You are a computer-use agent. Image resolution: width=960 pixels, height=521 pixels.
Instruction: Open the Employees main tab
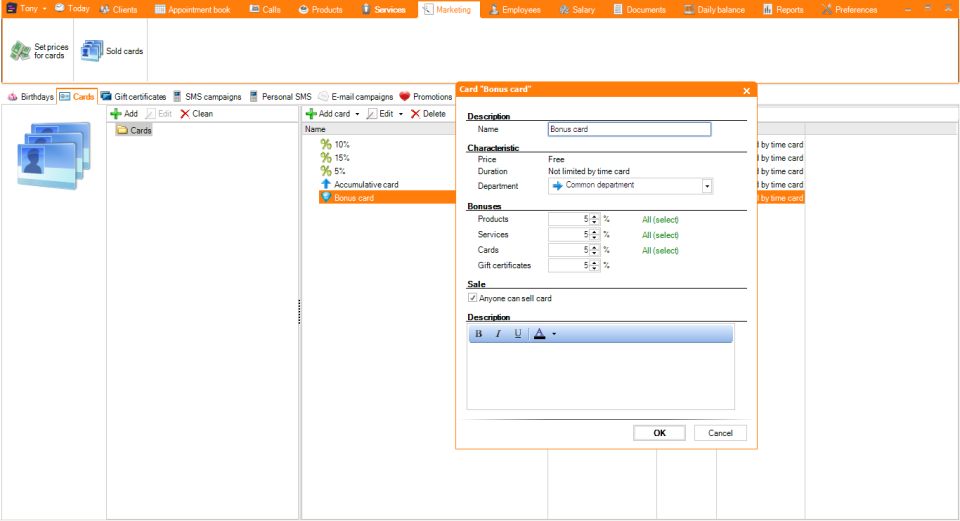click(515, 10)
